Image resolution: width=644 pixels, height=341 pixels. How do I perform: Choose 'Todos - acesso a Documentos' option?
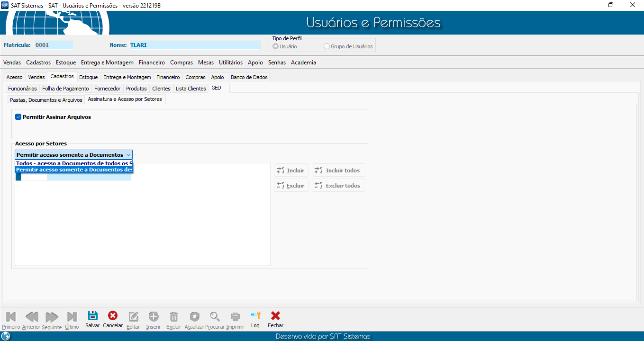tap(73, 163)
